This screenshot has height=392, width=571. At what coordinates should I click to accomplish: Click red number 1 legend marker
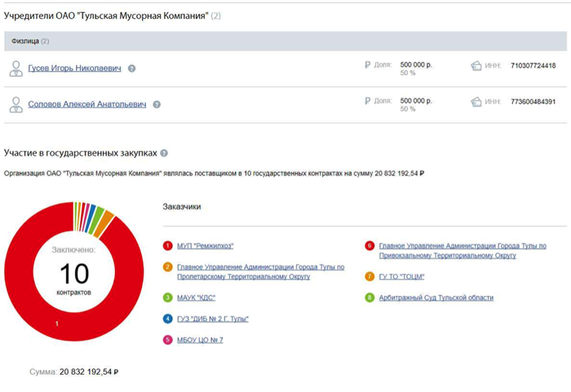click(x=168, y=245)
